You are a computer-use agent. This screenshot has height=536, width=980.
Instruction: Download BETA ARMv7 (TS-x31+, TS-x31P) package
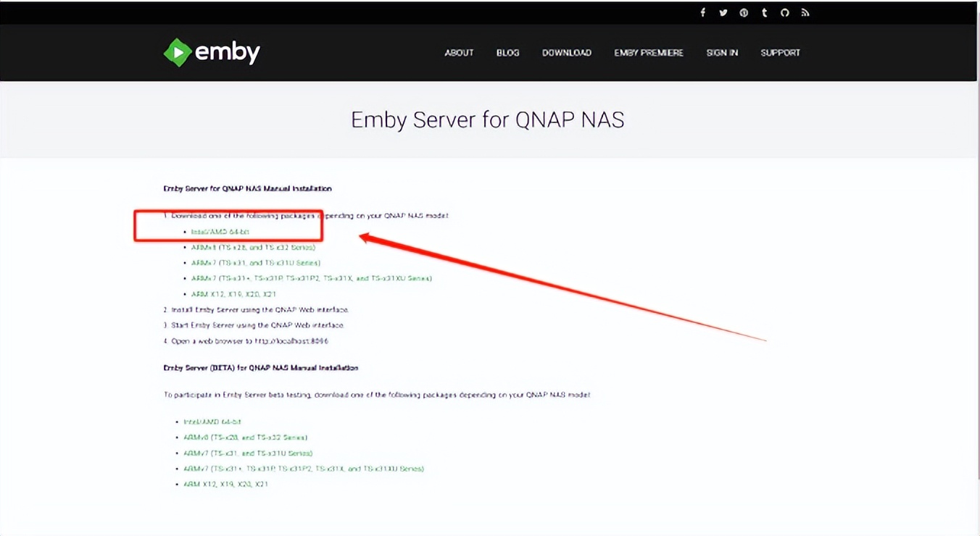(x=304, y=469)
